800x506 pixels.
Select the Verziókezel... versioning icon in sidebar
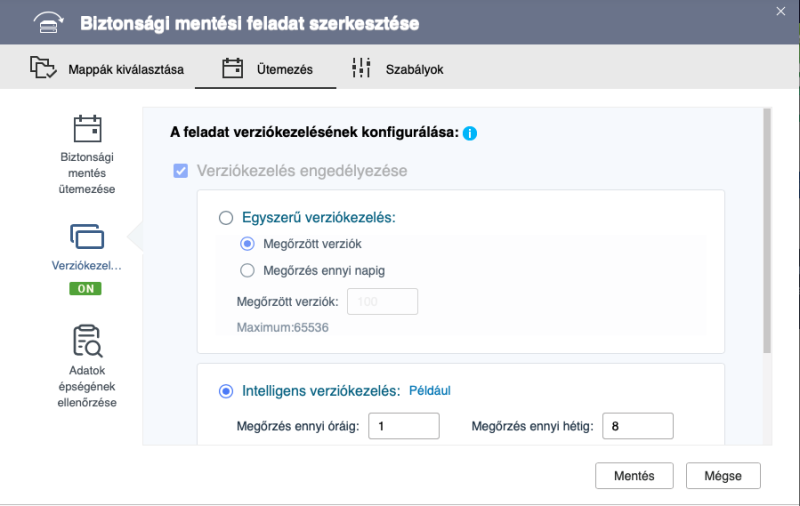[x=87, y=237]
